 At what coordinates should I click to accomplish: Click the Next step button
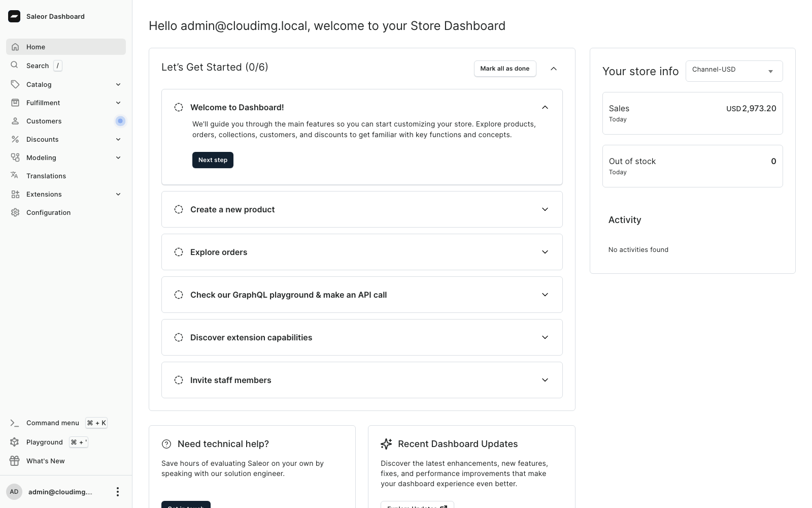pos(213,160)
